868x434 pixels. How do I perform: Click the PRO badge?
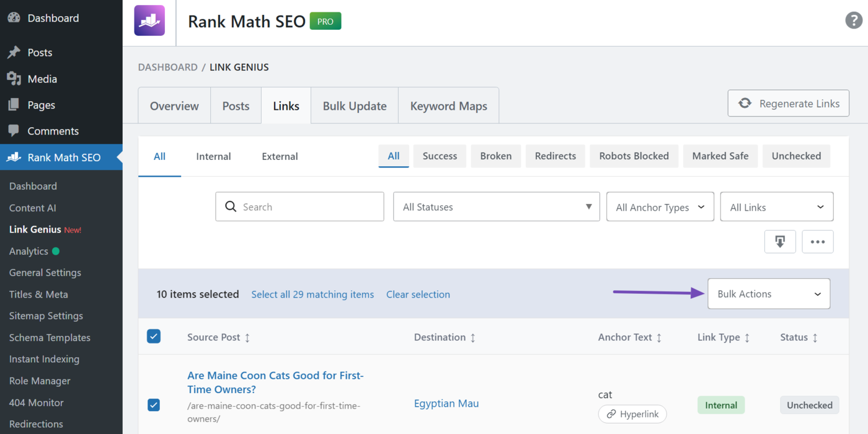(325, 21)
